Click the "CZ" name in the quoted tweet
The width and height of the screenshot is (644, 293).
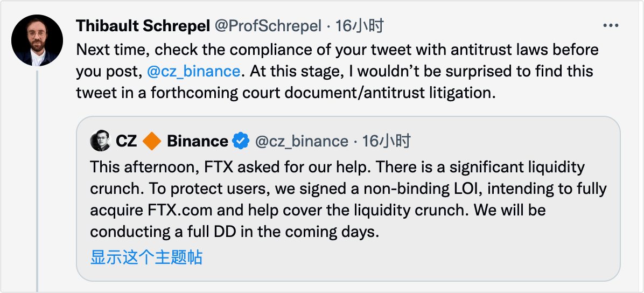tap(127, 141)
